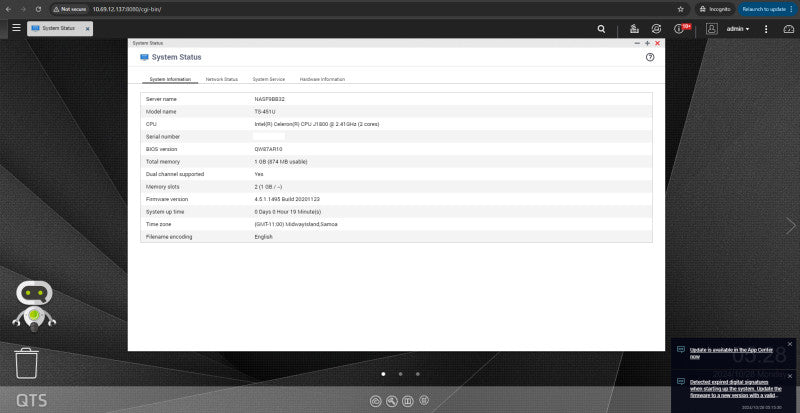Select Filename encoding English value
The height and width of the screenshot is (413, 800).
point(263,237)
